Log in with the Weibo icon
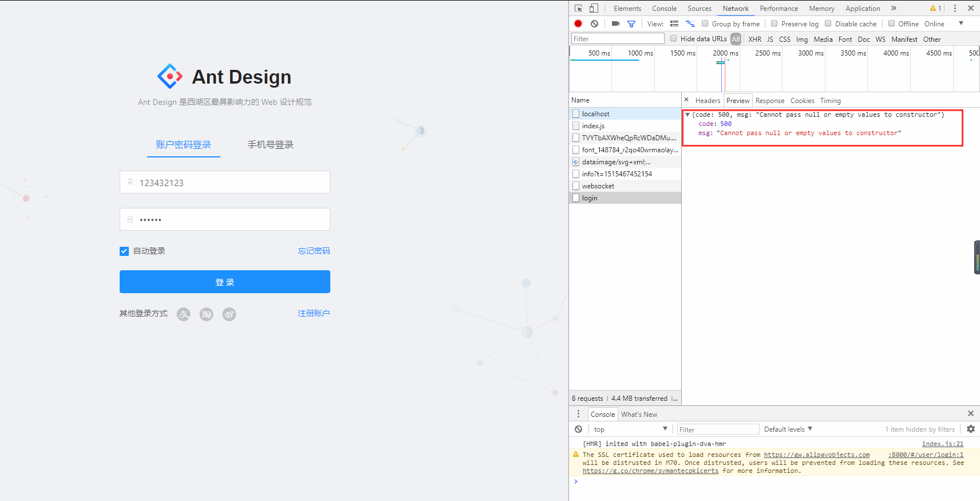Screen dimensions: 980x501 (x=230, y=314)
